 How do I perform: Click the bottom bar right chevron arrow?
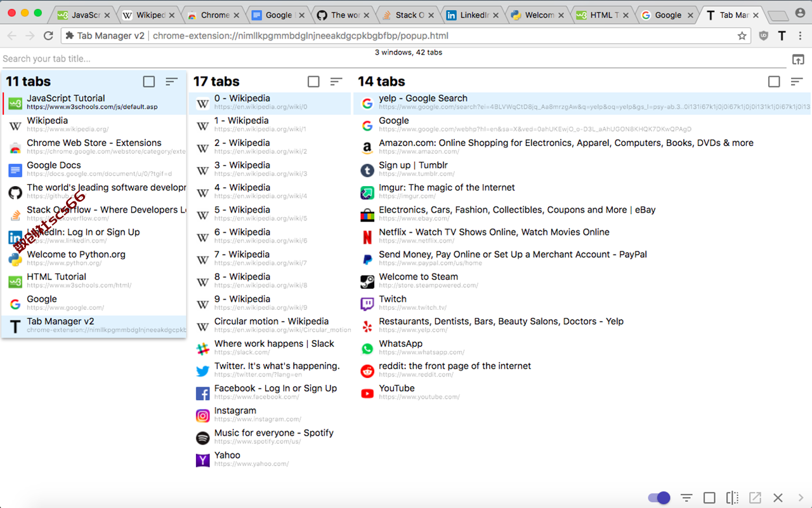click(801, 498)
